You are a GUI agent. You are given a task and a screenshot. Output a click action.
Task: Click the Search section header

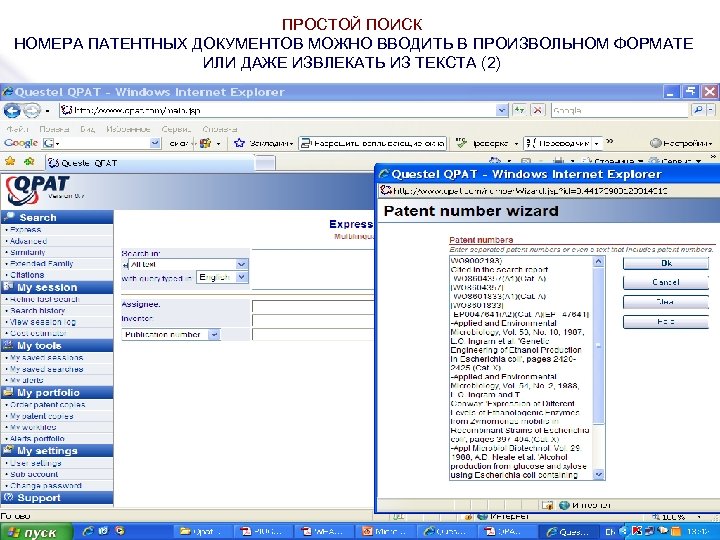tap(57, 217)
